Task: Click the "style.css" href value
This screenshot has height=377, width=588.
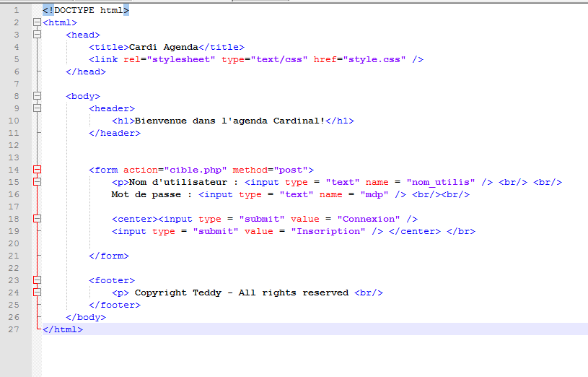Action: (x=374, y=59)
